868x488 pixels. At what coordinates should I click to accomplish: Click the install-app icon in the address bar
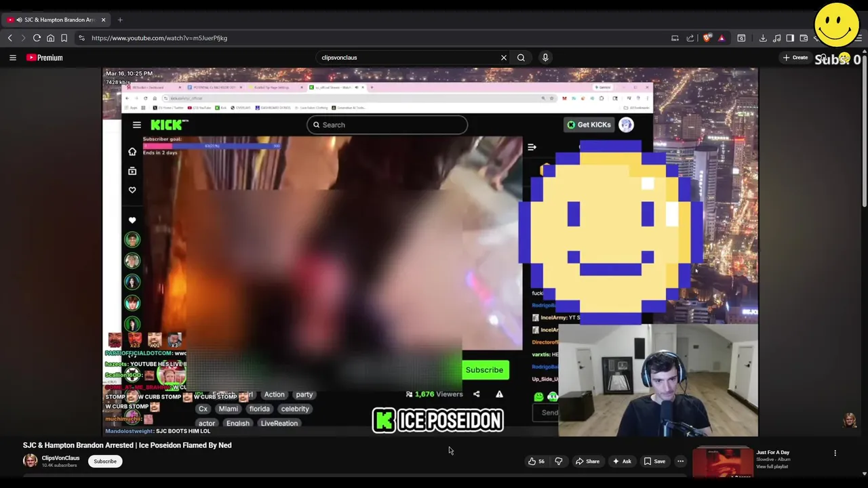coord(675,38)
